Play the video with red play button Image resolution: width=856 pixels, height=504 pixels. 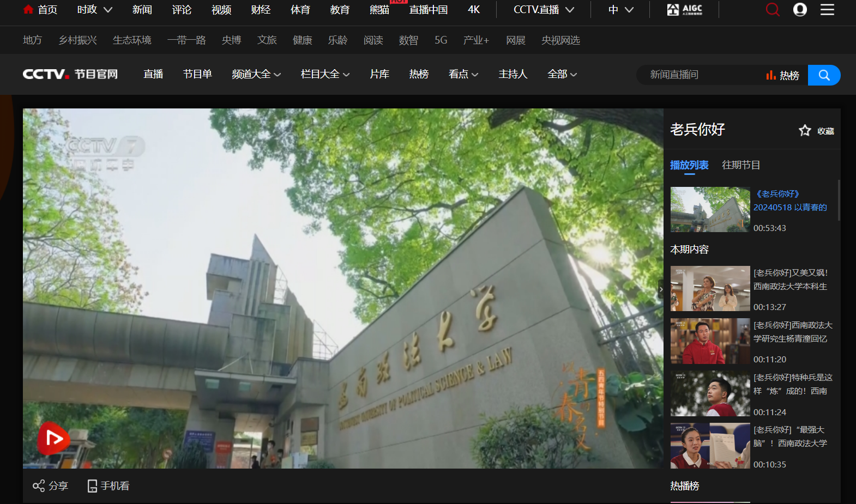coord(53,438)
